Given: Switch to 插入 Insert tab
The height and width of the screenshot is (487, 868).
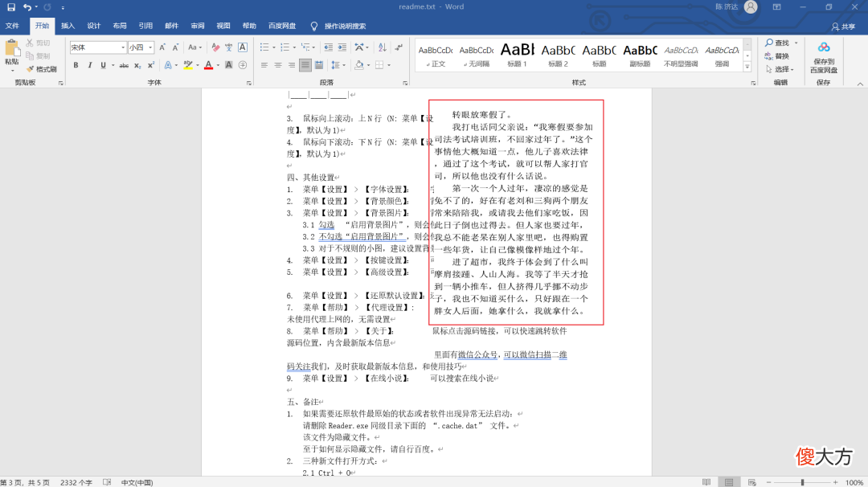Looking at the screenshot, I should click(x=68, y=26).
